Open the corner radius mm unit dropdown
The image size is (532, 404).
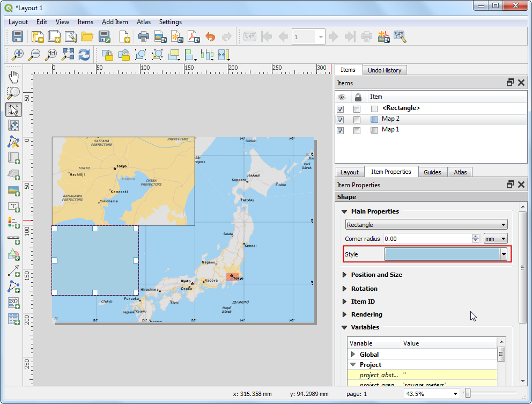(x=496, y=239)
